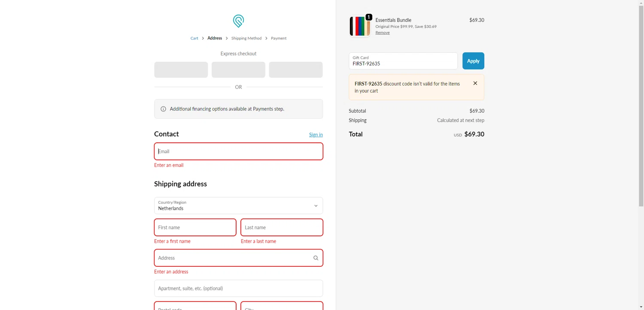644x310 pixels.
Task: Click the Country/Region dropdown chevron arrow
Action: pyautogui.click(x=316, y=206)
